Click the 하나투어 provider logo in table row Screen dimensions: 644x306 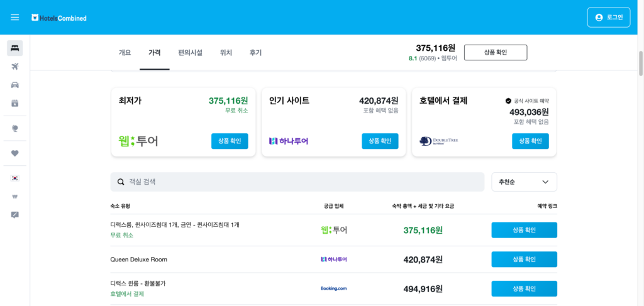tap(334, 260)
